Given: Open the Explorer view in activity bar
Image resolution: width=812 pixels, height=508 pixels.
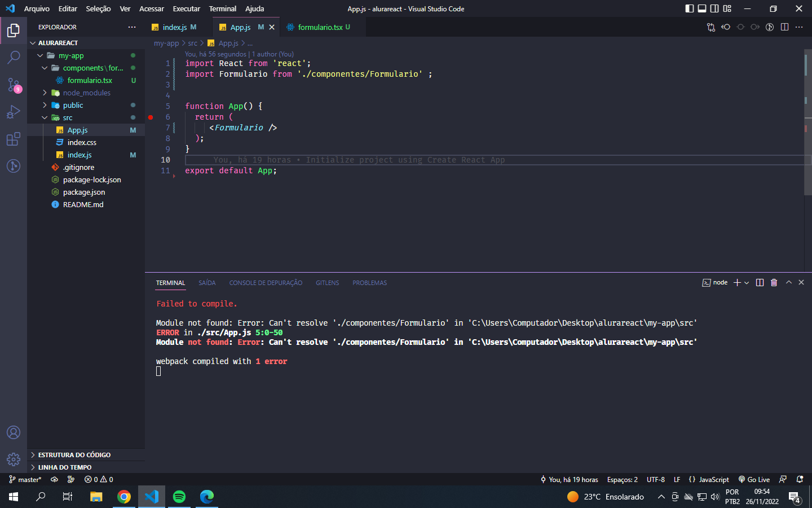Looking at the screenshot, I should click(x=14, y=30).
